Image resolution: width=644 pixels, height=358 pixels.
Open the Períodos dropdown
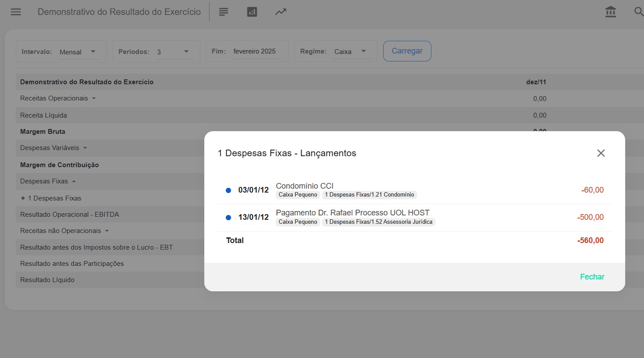point(173,52)
